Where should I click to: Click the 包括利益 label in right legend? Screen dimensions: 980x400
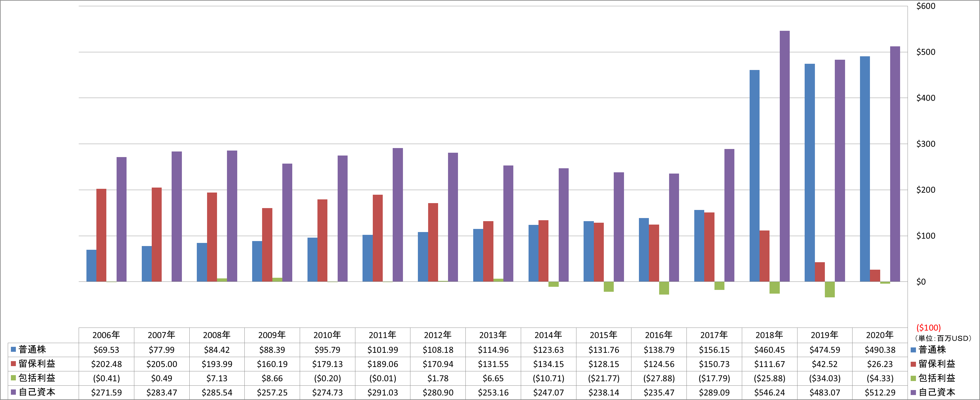pos(937,378)
